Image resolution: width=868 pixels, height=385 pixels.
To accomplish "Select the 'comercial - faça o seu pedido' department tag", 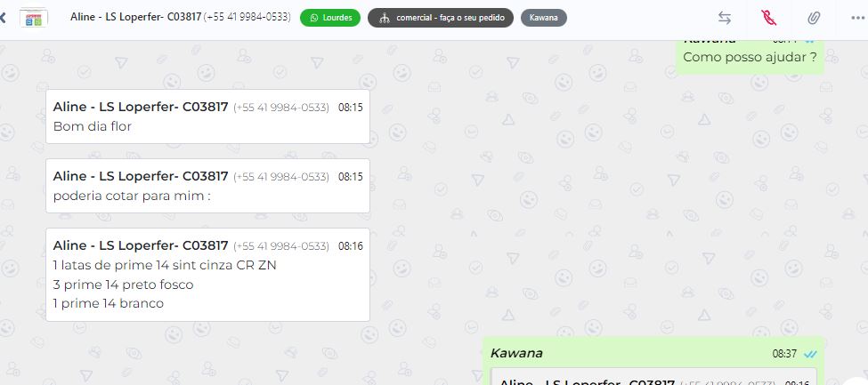I will (441, 18).
